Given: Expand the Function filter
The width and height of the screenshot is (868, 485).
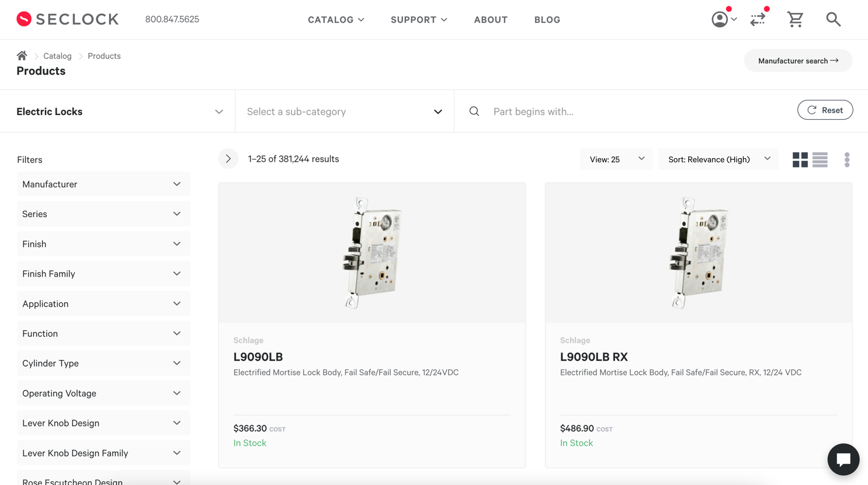Looking at the screenshot, I should click(103, 334).
